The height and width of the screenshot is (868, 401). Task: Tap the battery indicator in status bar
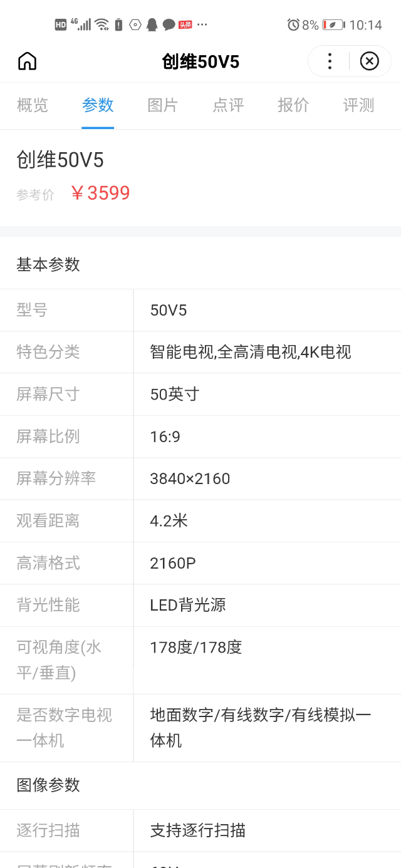tap(333, 25)
